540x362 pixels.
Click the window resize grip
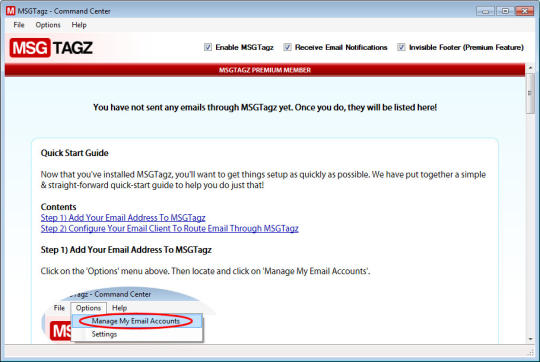(x=531, y=352)
